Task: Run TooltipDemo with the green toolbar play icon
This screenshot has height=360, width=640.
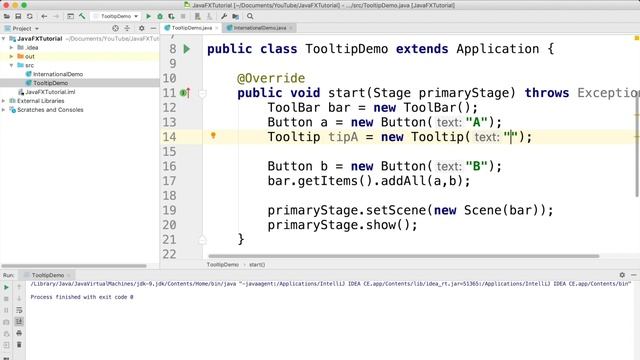Action: (x=149, y=16)
